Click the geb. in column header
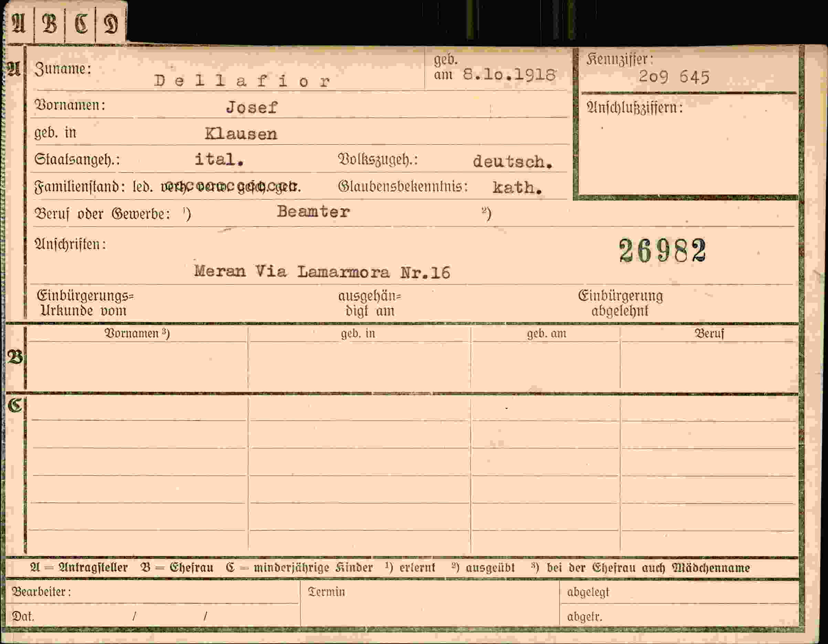This screenshot has height=644, width=828. tap(358, 334)
